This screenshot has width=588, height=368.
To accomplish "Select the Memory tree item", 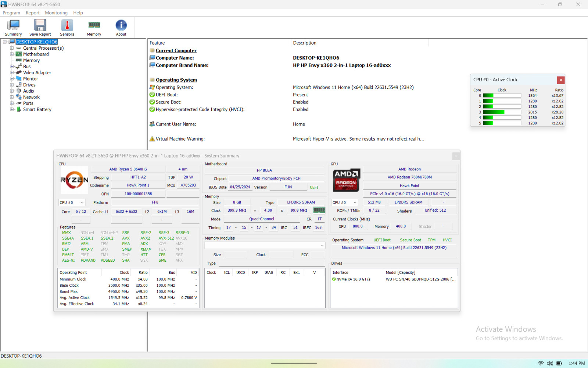I will 31,60.
